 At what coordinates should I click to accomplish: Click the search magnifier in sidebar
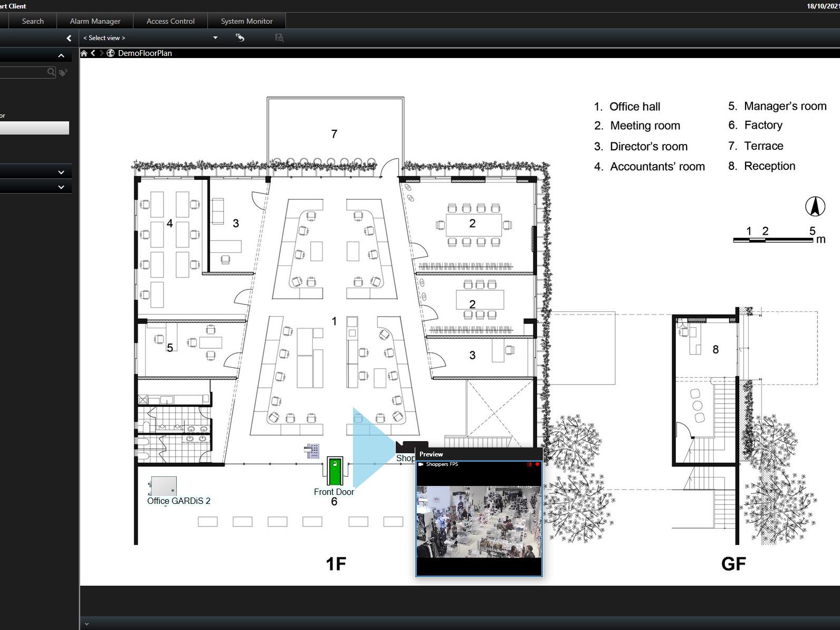(x=51, y=72)
